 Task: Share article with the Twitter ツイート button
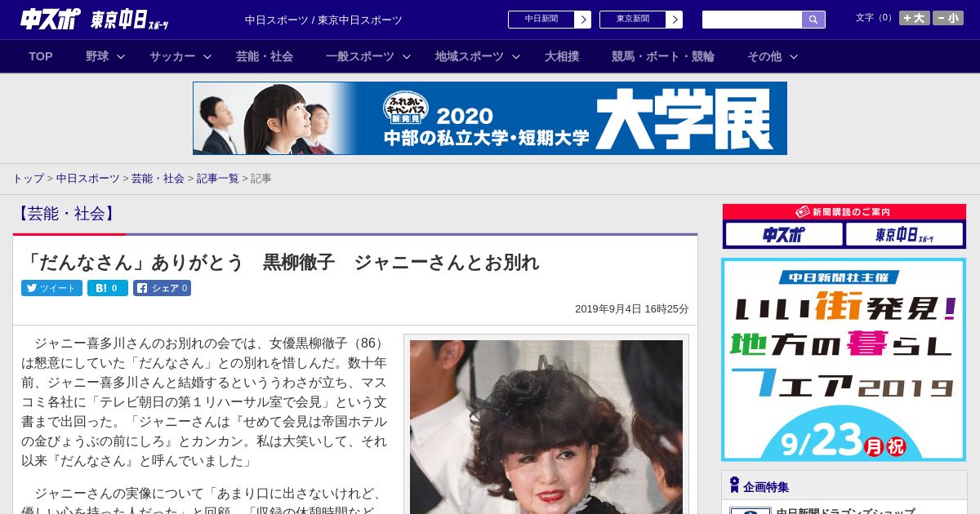tap(51, 288)
